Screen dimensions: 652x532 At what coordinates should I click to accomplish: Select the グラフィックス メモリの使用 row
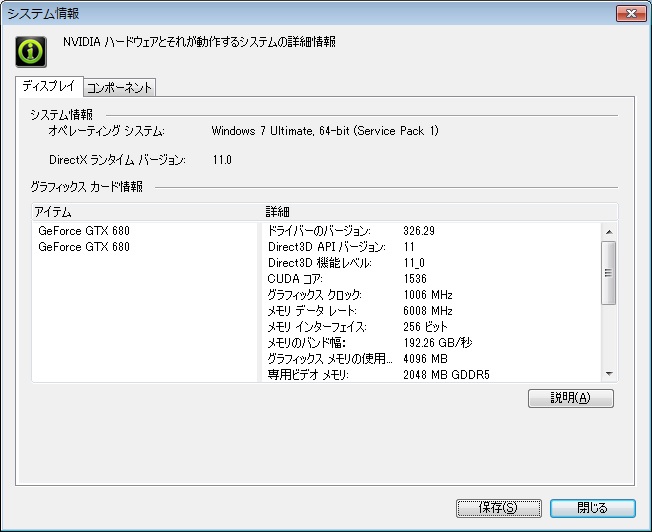tap(432, 359)
